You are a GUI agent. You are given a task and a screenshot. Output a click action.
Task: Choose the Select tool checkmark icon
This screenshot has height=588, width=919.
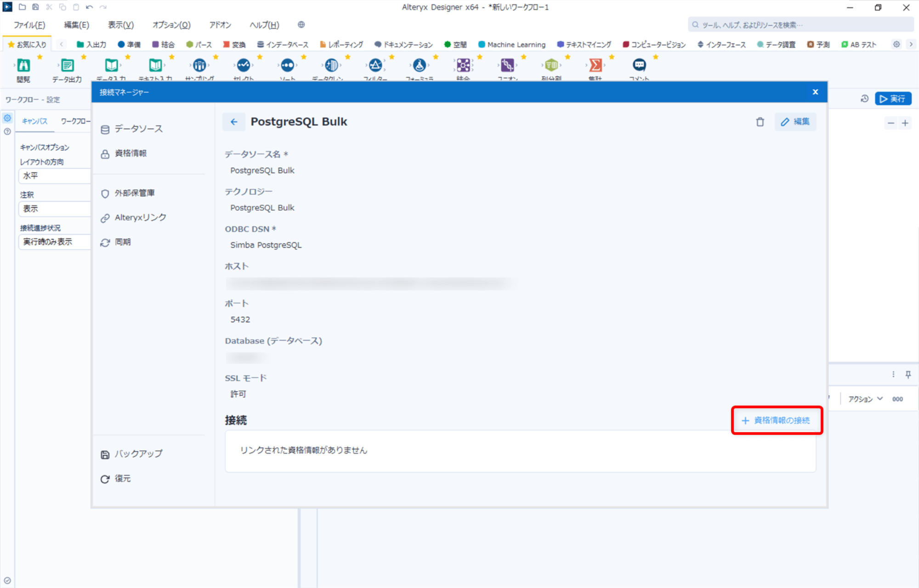[x=244, y=65]
